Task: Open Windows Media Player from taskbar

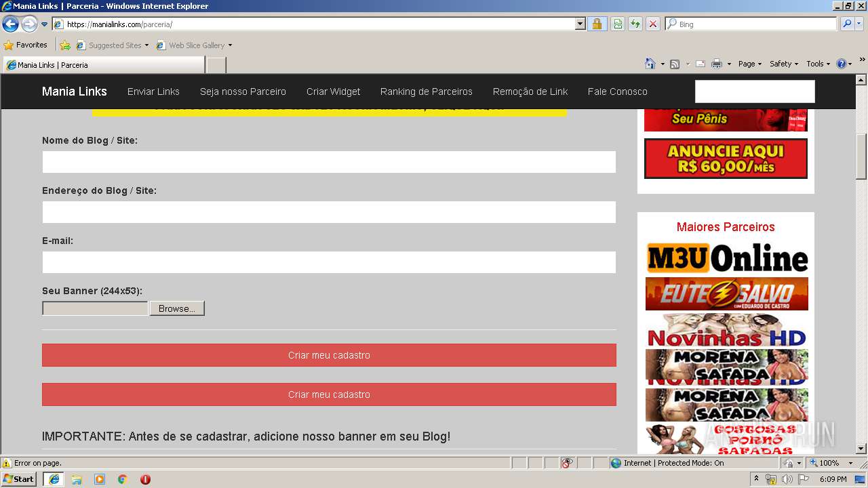Action: point(100,479)
